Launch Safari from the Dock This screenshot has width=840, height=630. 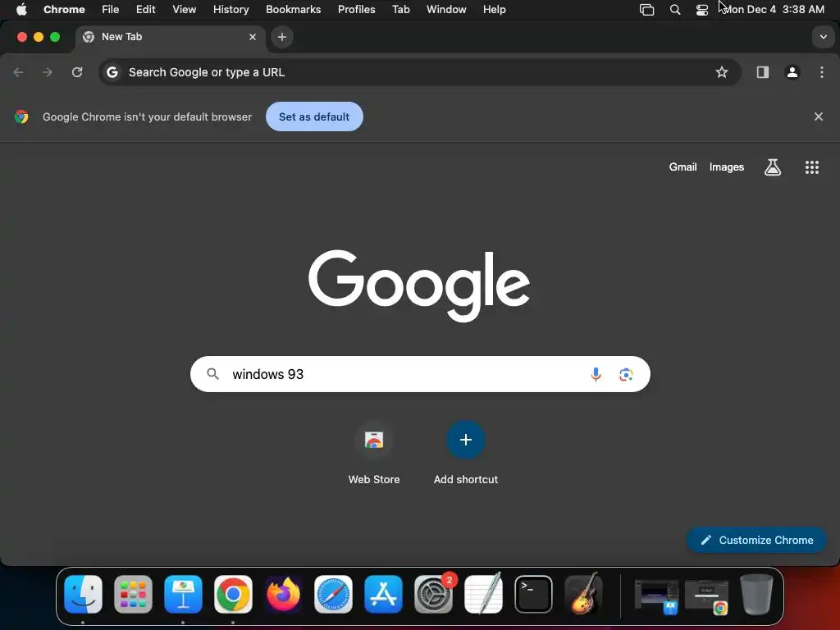click(333, 595)
